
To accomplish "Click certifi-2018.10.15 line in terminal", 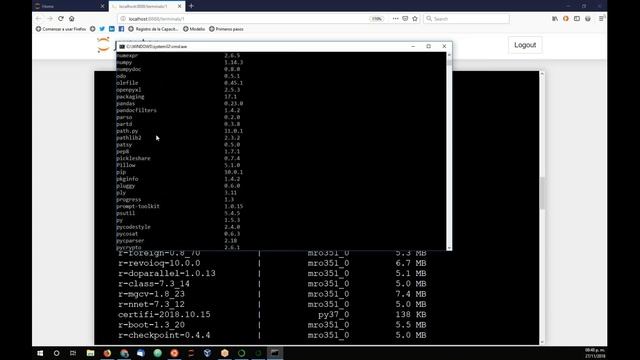I will point(272,315).
